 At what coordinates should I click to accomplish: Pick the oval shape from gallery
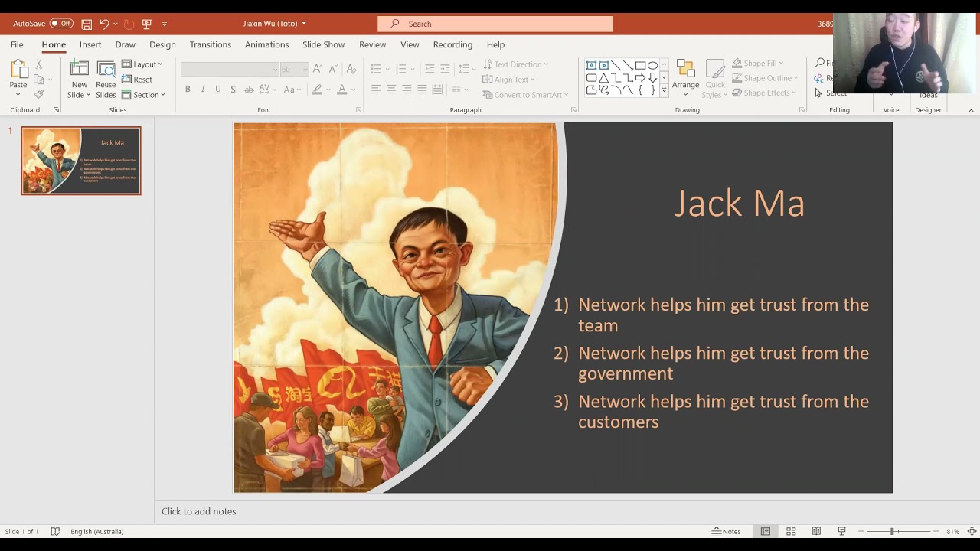(x=652, y=65)
